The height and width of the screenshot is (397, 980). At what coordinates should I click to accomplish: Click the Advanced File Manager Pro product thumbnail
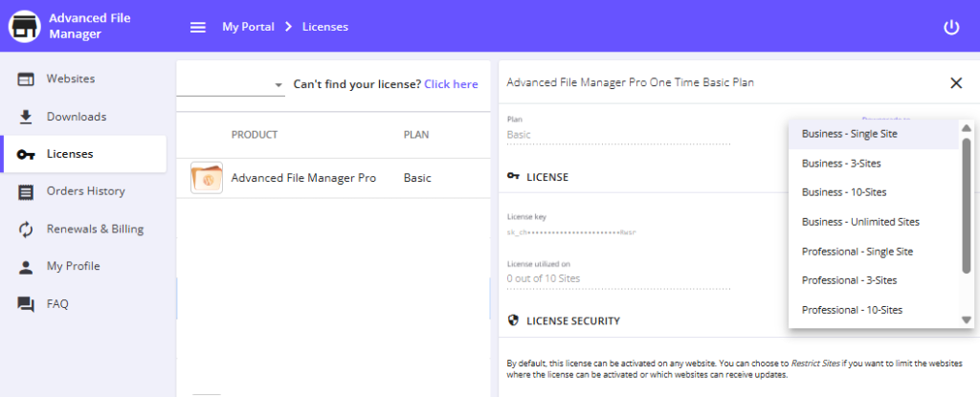[x=207, y=178]
